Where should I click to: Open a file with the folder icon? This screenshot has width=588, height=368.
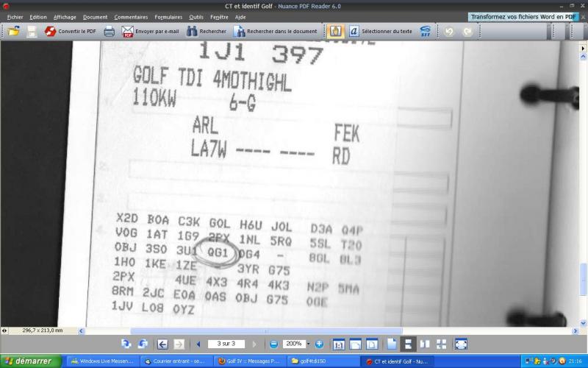click(x=13, y=31)
